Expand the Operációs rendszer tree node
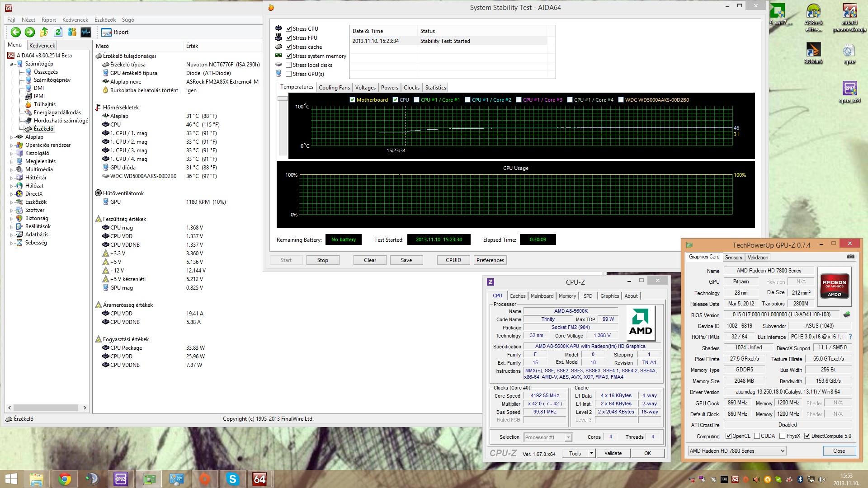Screen dimensions: 868x488 [12, 145]
